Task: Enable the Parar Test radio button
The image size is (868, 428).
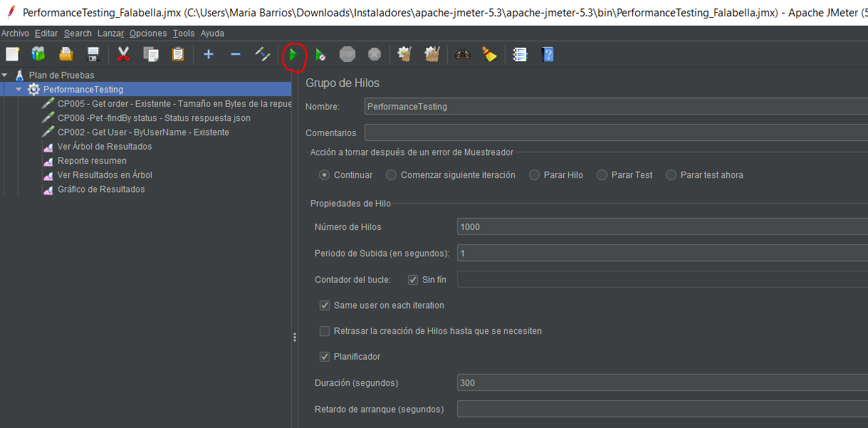Action: pos(602,174)
